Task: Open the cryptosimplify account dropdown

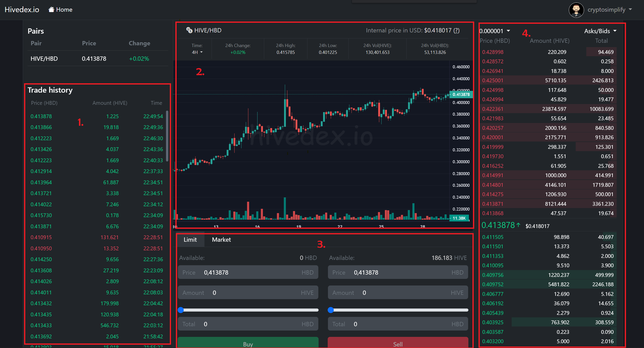Action: [610, 10]
